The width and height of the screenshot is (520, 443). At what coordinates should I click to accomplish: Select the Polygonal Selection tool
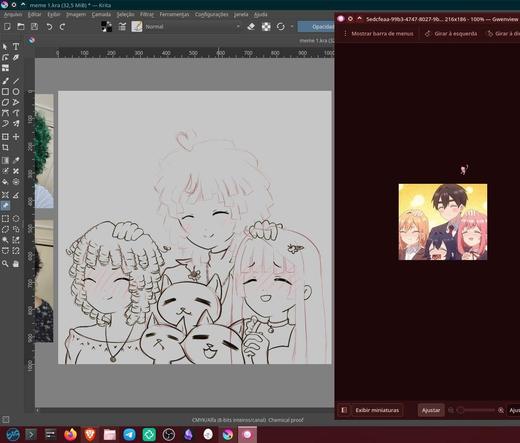5,229
